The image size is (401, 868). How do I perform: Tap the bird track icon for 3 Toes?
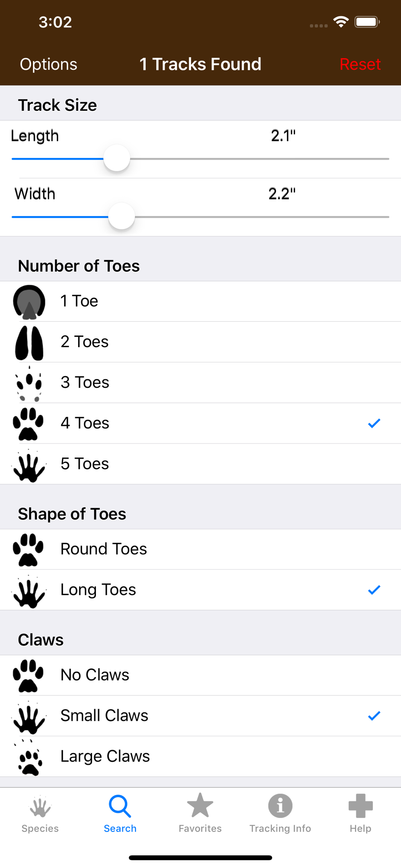point(29,383)
